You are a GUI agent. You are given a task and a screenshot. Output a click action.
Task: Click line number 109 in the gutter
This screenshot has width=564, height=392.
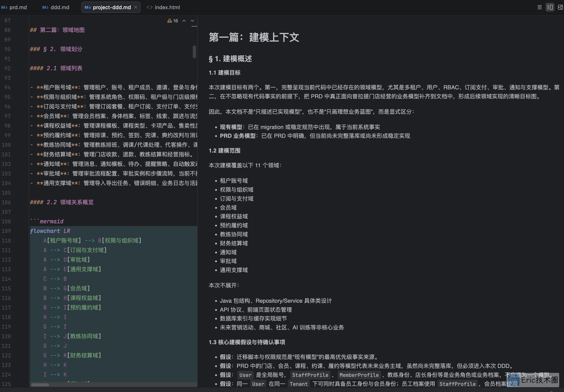pos(6,231)
